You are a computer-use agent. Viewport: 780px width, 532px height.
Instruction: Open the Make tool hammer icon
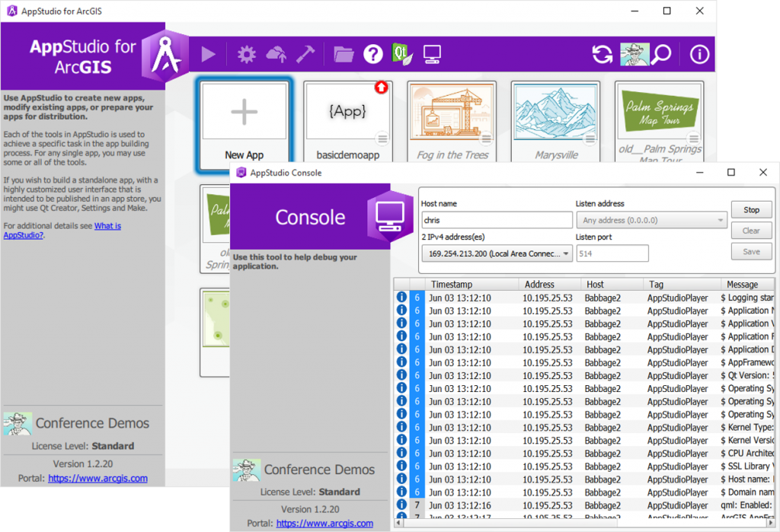(x=305, y=54)
